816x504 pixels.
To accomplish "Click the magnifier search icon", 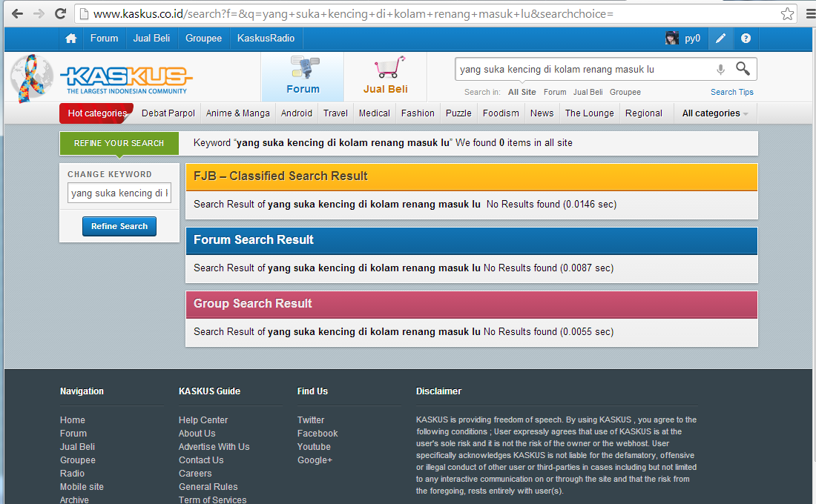I will [x=743, y=69].
